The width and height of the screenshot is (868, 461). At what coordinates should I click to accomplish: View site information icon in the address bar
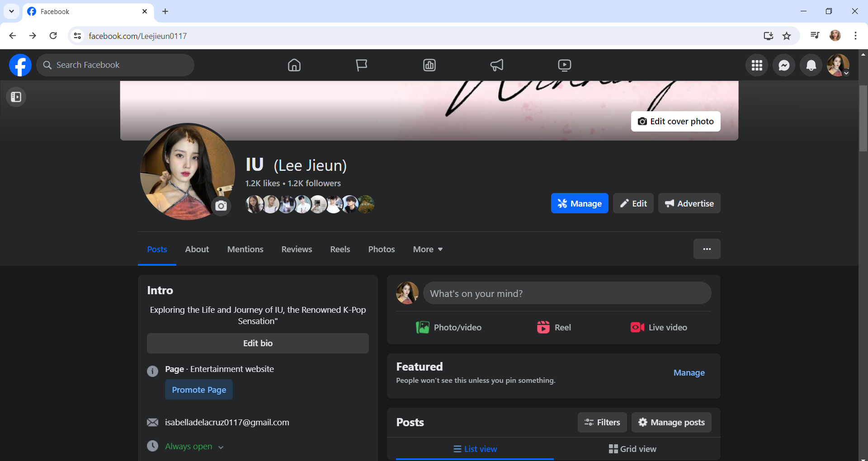[78, 36]
